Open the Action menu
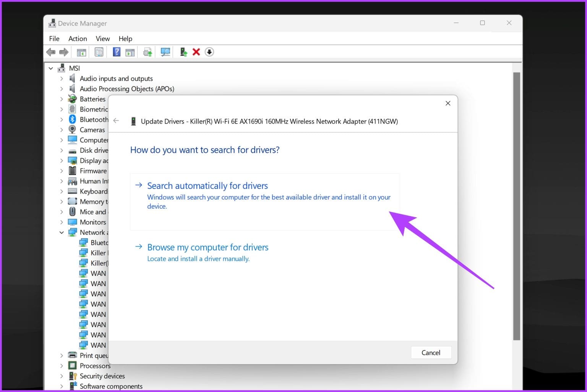 77,39
